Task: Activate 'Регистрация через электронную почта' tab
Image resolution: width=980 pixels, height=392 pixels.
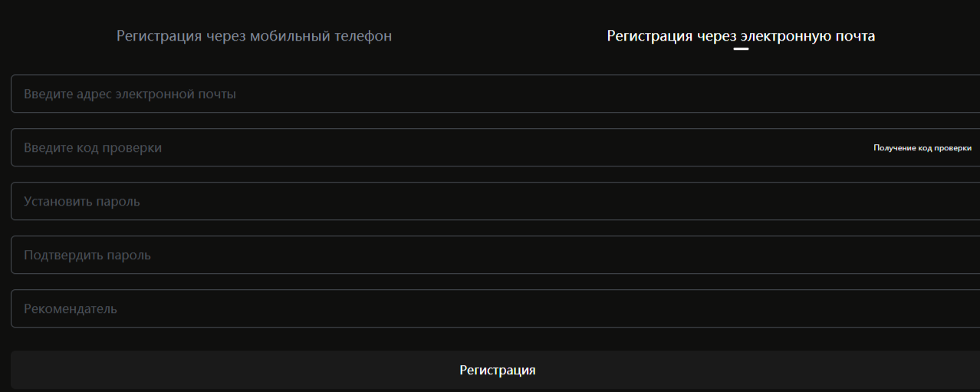Action: (741, 36)
